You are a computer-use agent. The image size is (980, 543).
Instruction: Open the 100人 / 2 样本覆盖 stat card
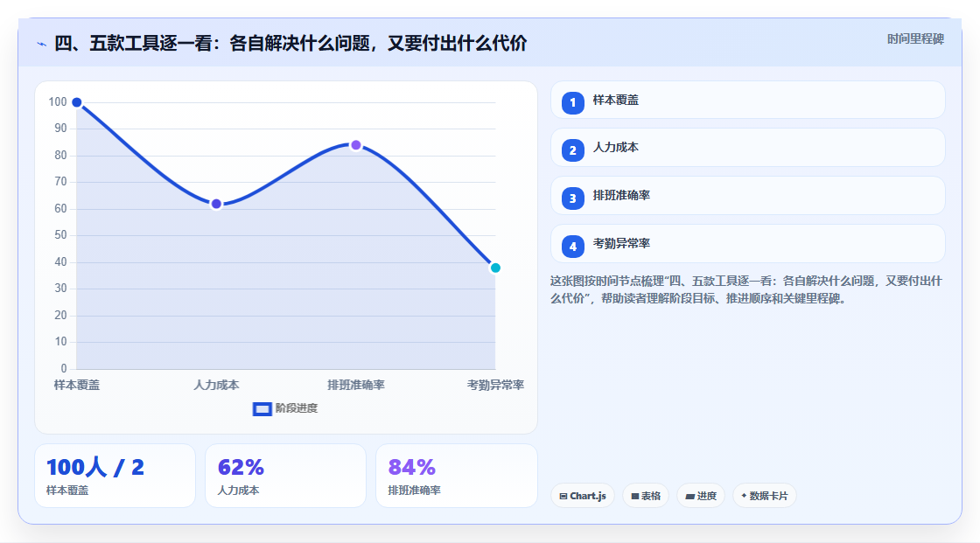(115, 477)
